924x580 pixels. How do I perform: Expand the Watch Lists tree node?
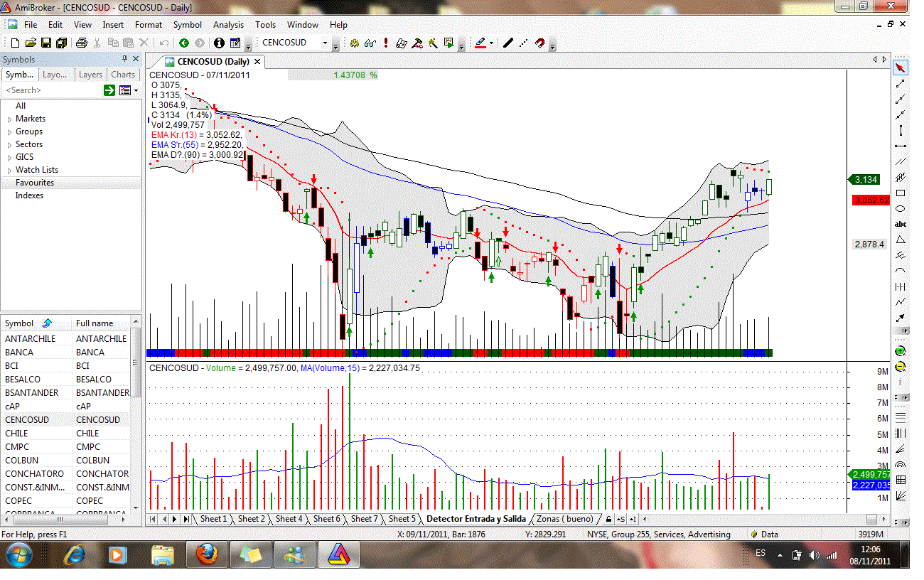(x=9, y=170)
